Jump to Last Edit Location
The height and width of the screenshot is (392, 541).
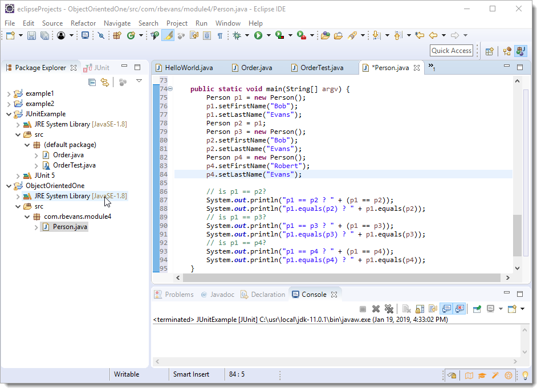420,35
